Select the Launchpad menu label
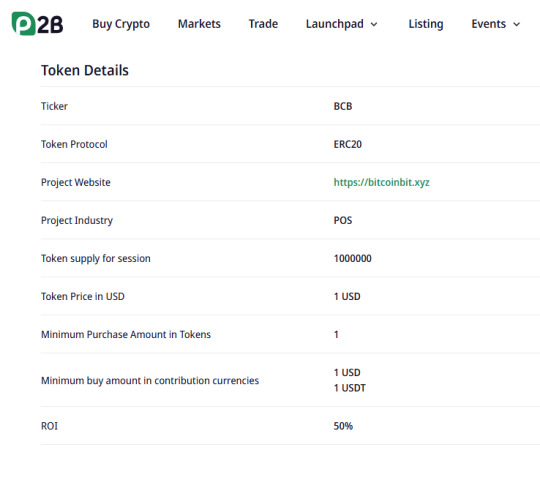 (x=334, y=24)
